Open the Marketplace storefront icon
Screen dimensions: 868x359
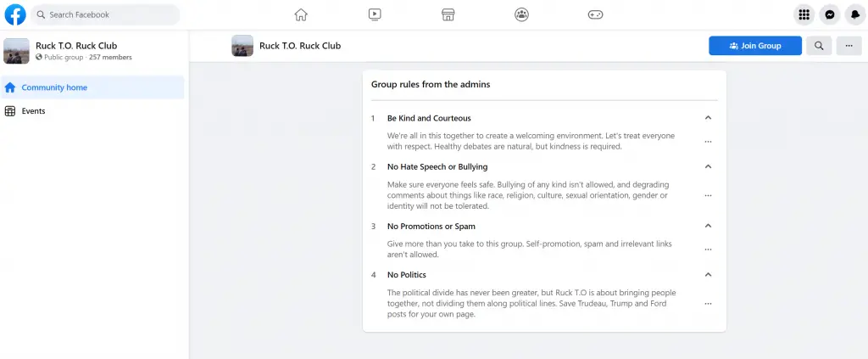[x=448, y=15]
